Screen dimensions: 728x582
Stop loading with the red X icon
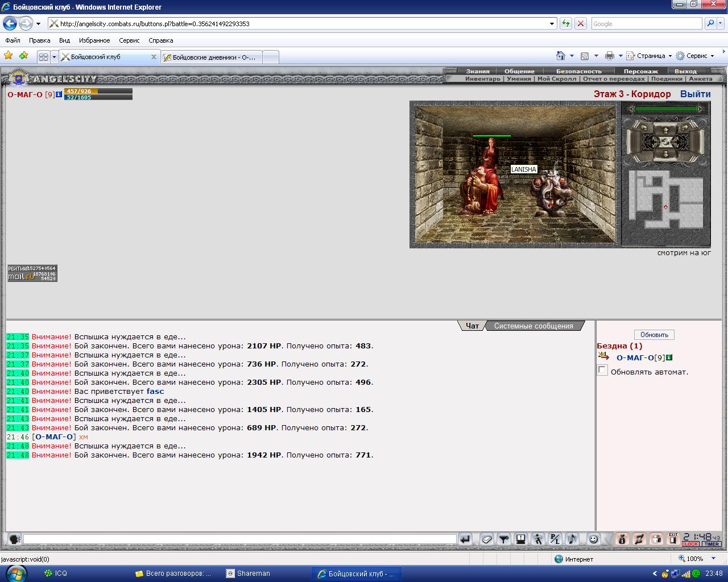[x=580, y=23]
